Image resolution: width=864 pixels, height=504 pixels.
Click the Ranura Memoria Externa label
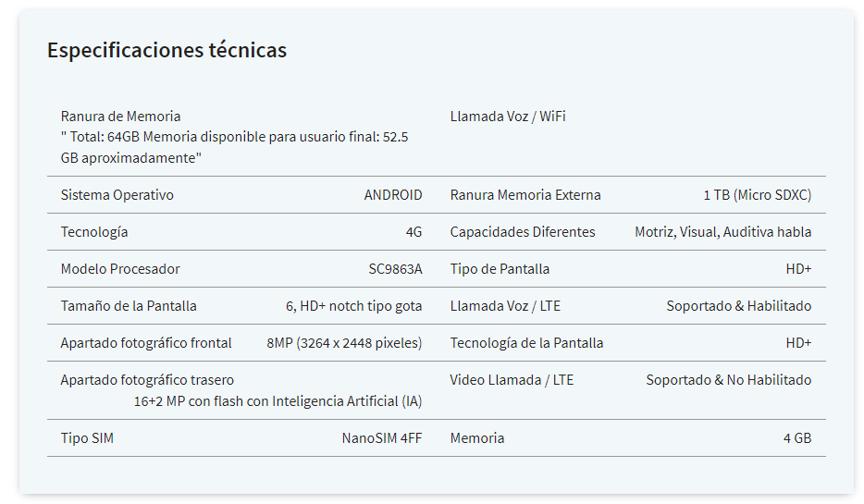tap(525, 195)
